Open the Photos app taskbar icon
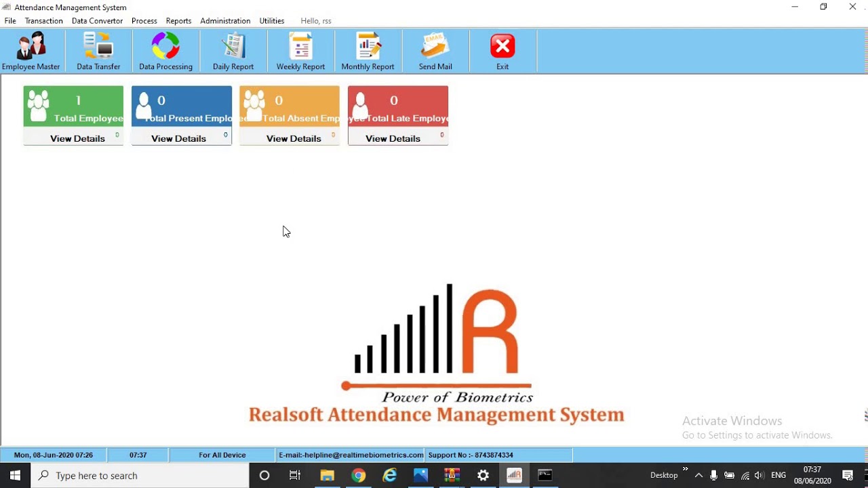This screenshot has height=488, width=868. pos(420,476)
